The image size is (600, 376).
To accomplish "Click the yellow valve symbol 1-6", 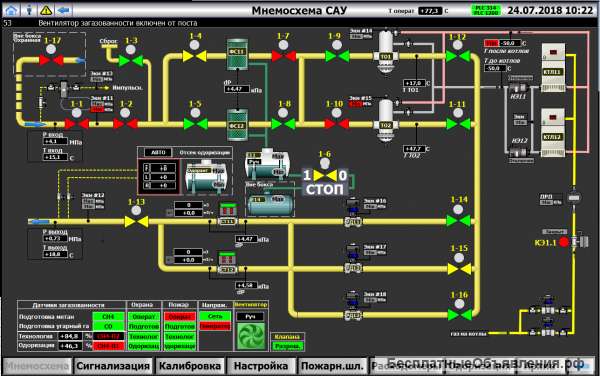I will pos(325,176).
